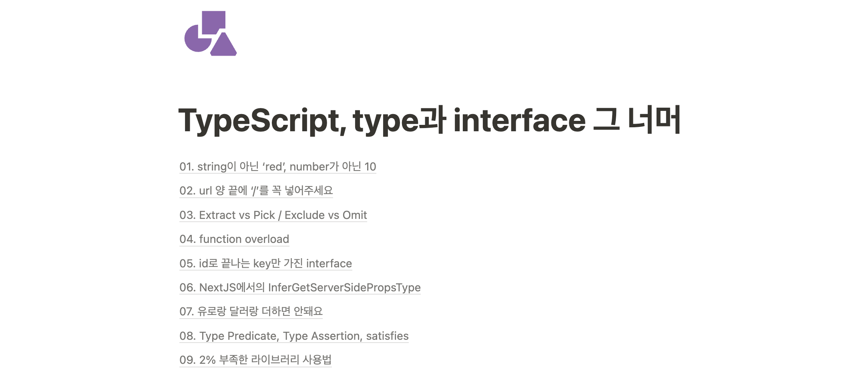The width and height of the screenshot is (868, 381).
Task: Open the InferGetServerSidePropsType chapter
Action: (300, 287)
